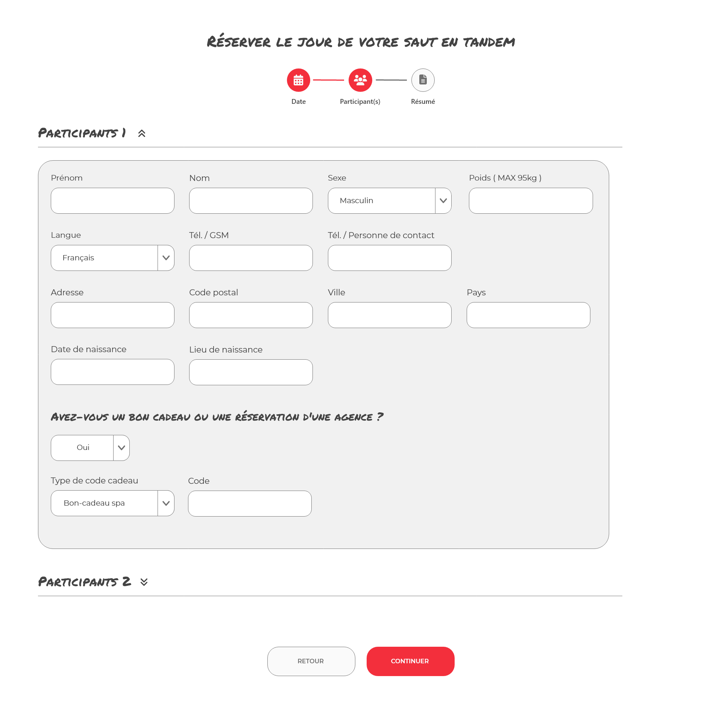The width and height of the screenshot is (722, 728).
Task: Click the Participant(s) people step icon
Action: tap(360, 80)
